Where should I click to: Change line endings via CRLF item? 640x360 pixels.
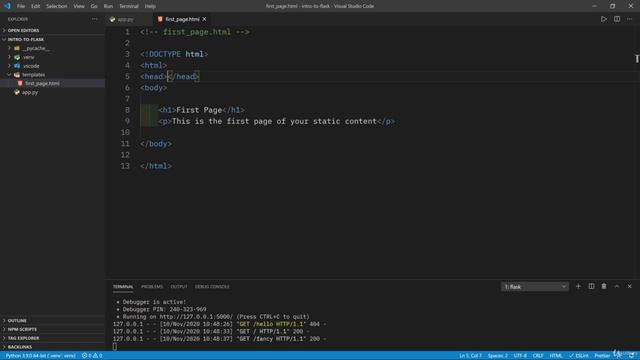538,356
